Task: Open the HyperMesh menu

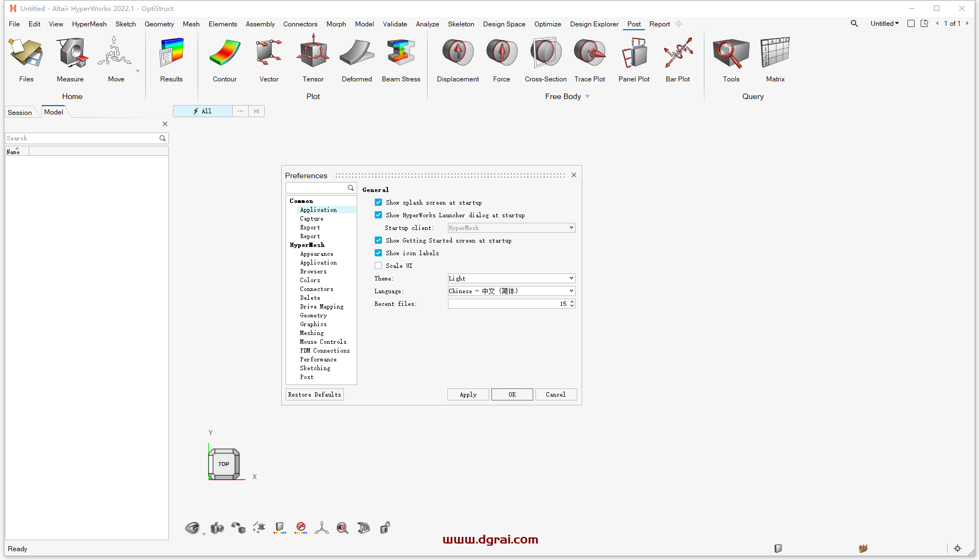Action: pyautogui.click(x=89, y=24)
